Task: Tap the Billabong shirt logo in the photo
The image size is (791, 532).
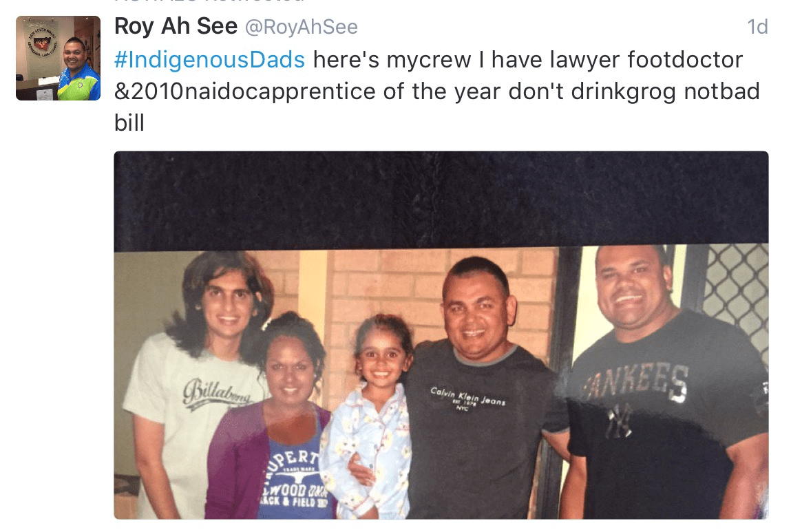Action: pyautogui.click(x=218, y=393)
